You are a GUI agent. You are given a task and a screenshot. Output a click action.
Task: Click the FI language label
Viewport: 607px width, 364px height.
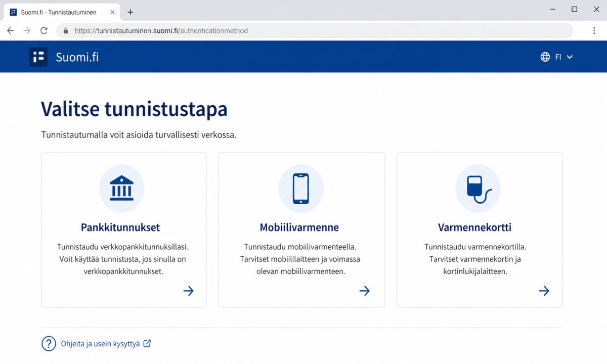[558, 57]
